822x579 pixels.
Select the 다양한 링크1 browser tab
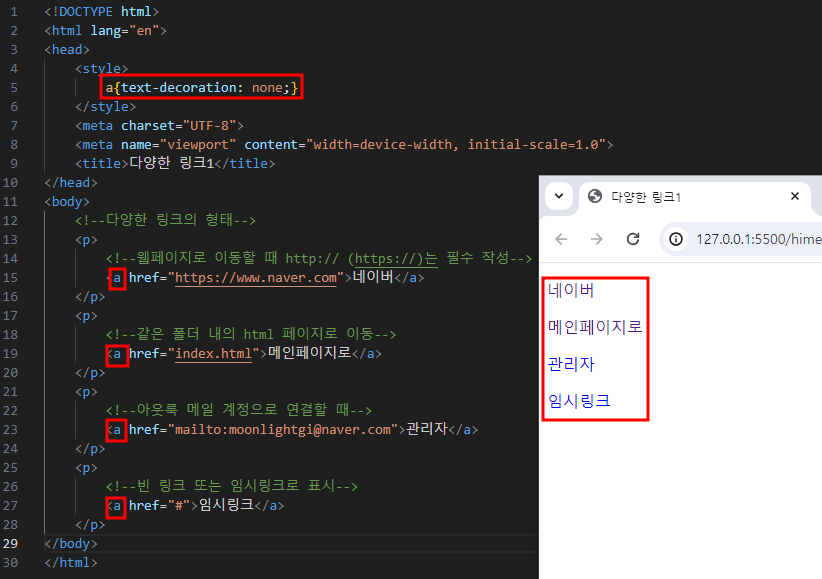click(695, 197)
